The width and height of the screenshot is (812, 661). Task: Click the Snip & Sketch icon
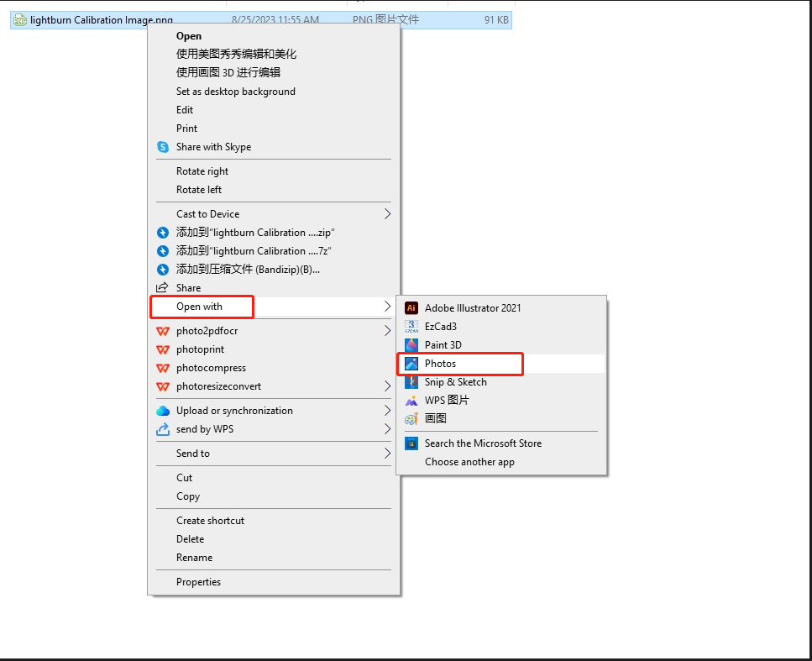[411, 382]
